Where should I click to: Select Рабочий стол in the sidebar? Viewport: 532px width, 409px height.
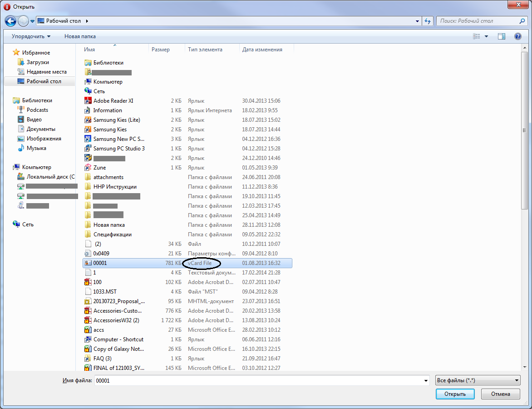[x=39, y=81]
